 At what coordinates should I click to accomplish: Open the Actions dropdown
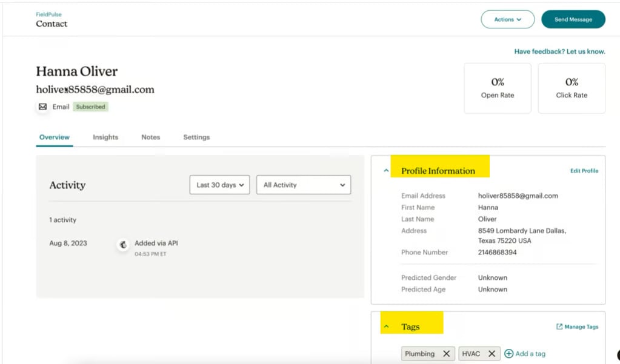point(507,19)
